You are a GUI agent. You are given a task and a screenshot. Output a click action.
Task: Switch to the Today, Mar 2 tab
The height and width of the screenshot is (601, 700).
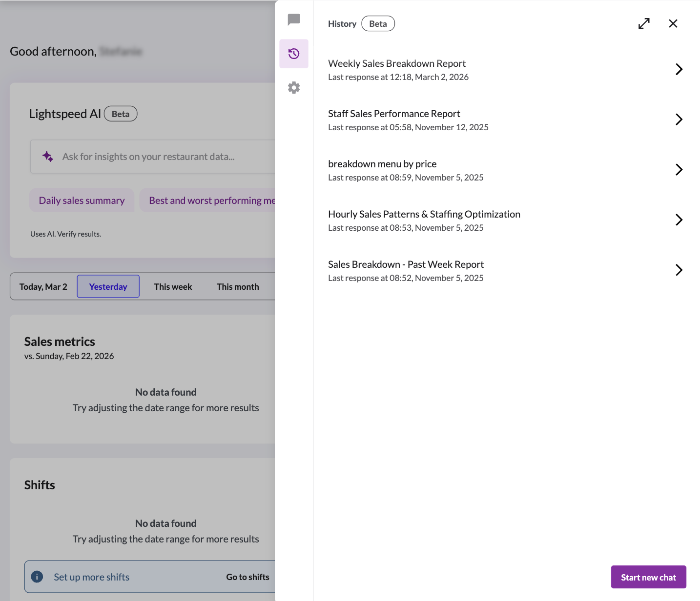pos(43,286)
